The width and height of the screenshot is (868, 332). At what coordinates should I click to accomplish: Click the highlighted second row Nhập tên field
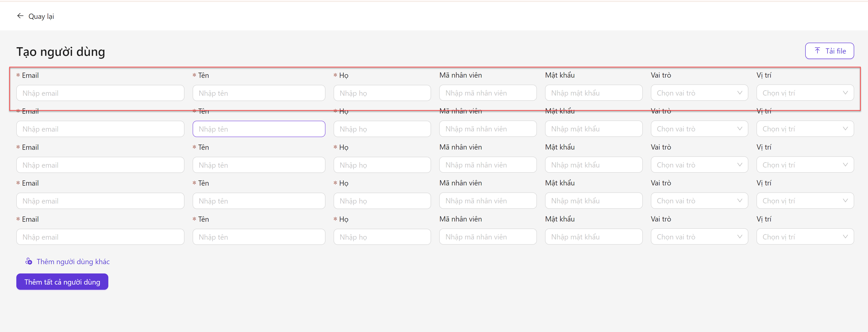[x=259, y=129]
